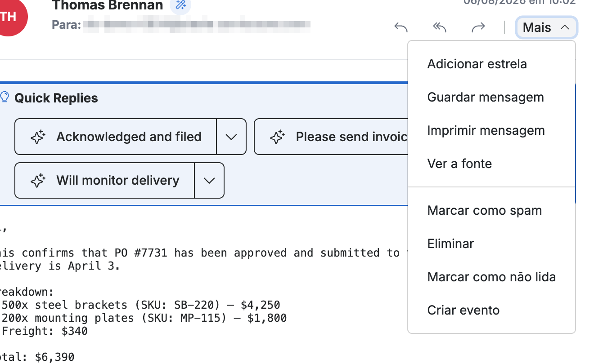Click the Acknowledged and filed quick reply
603x364 pixels.
pyautogui.click(x=116, y=137)
